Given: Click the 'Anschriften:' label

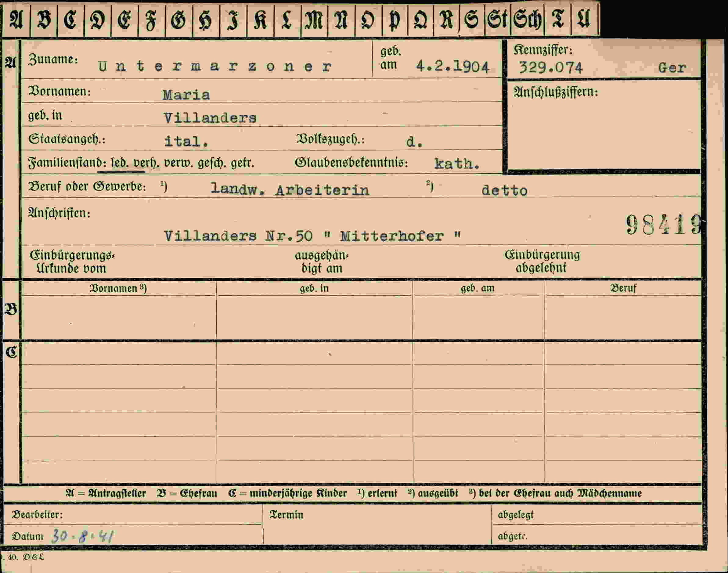Looking at the screenshot, I should [59, 213].
